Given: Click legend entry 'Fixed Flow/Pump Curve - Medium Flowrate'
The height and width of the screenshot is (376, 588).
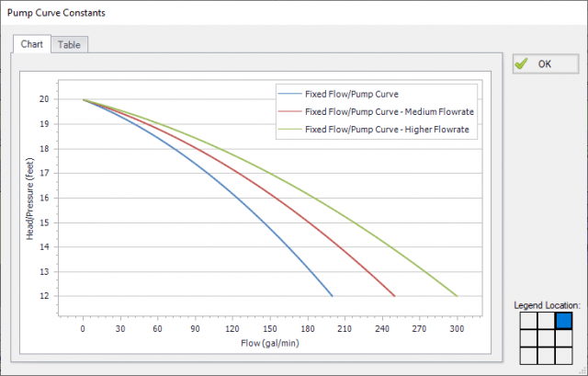Looking at the screenshot, I should tap(376, 112).
